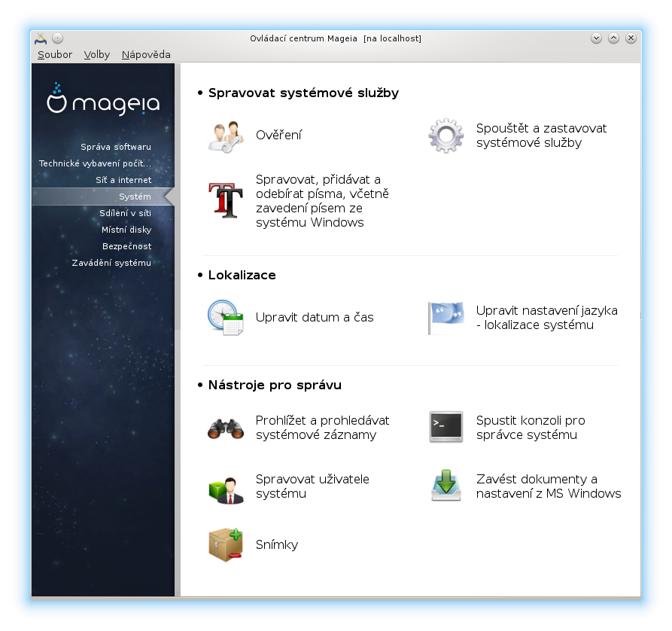Click the terminal console icon
The width and height of the screenshot is (672, 631).
446,427
